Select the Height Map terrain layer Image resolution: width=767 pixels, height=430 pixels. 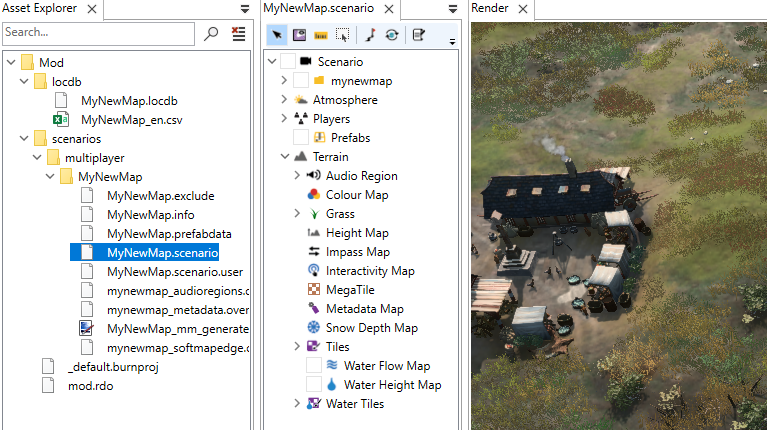click(x=357, y=233)
